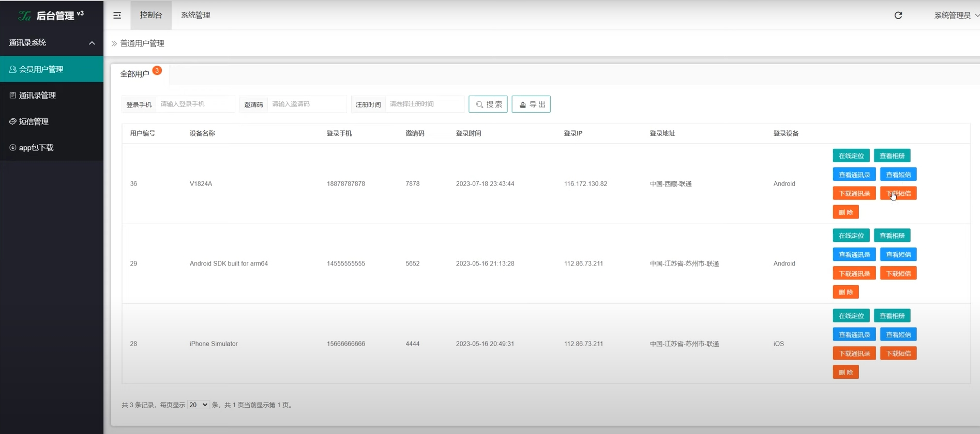Screen dimensions: 980x434
Task: Switch to the 系统管理 tab
Action: point(195,15)
